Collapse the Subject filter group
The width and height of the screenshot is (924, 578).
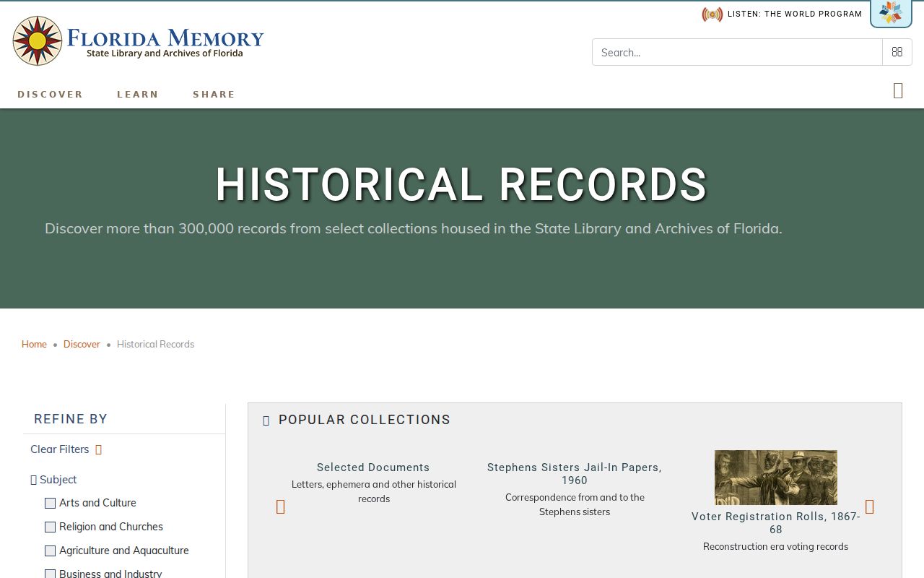tap(33, 480)
